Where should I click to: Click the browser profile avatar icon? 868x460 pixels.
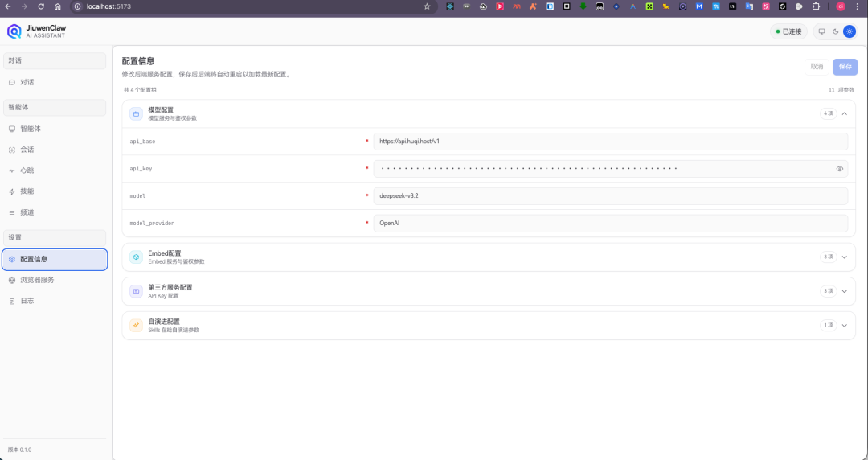tap(841, 6)
